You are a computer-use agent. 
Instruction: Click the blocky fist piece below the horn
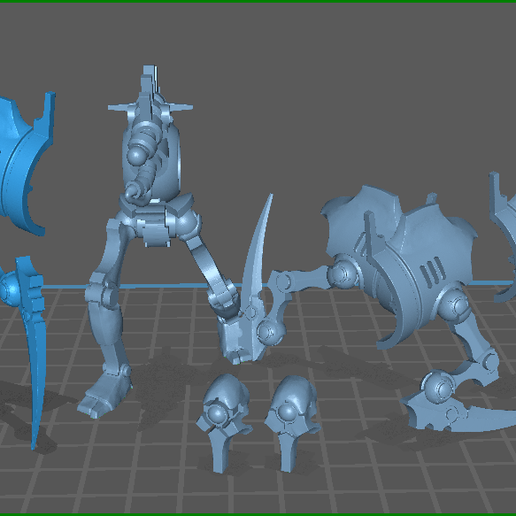(x=233, y=338)
